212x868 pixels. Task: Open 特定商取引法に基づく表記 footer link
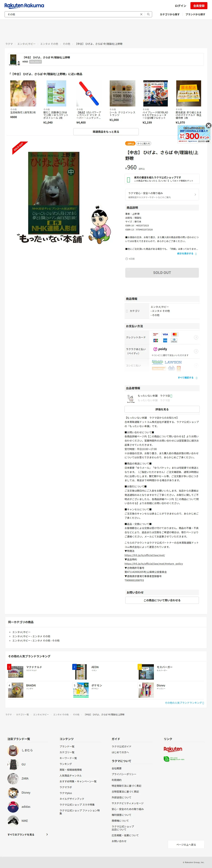click(x=127, y=786)
